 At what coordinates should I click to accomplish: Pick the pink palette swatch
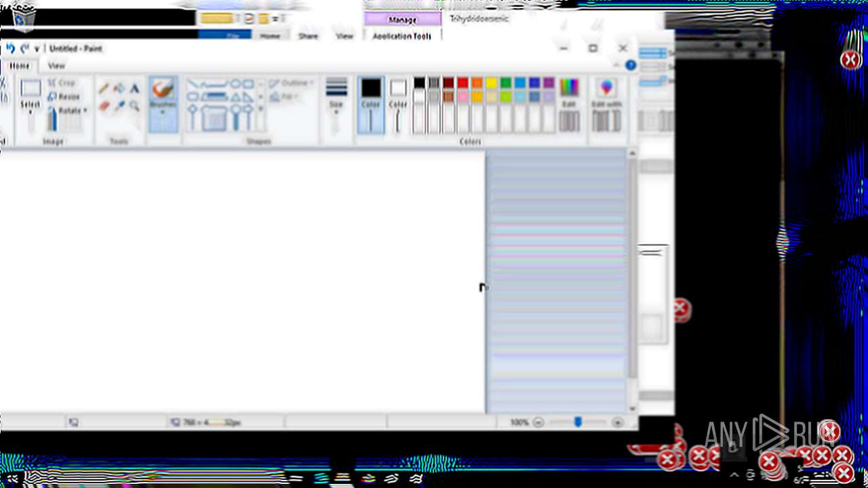(x=462, y=97)
